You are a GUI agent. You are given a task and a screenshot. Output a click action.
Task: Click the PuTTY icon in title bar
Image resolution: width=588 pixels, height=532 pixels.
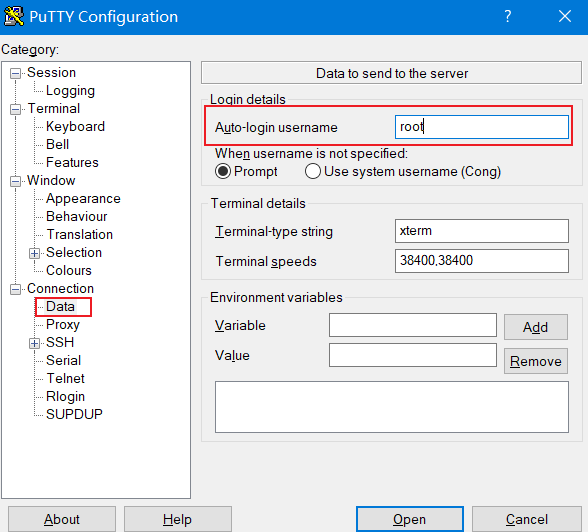point(14,16)
